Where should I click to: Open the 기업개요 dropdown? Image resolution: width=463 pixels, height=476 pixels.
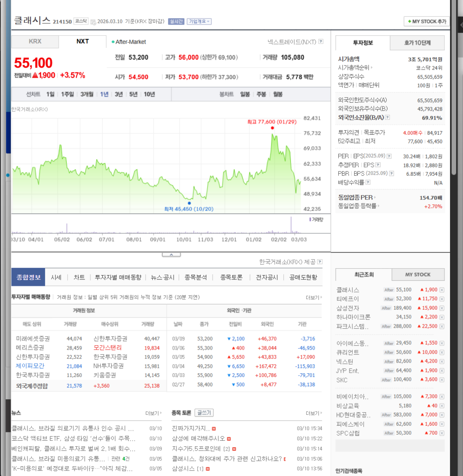point(199,21)
